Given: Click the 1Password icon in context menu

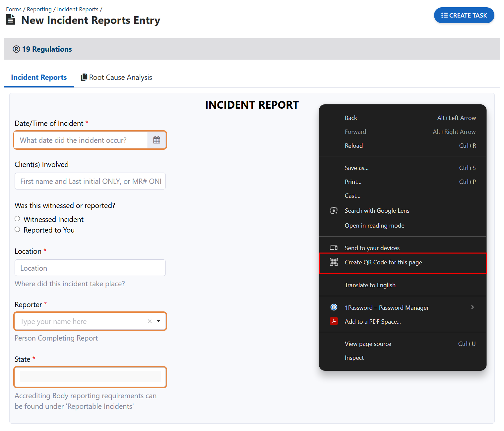Looking at the screenshot, I should pyautogui.click(x=334, y=307).
